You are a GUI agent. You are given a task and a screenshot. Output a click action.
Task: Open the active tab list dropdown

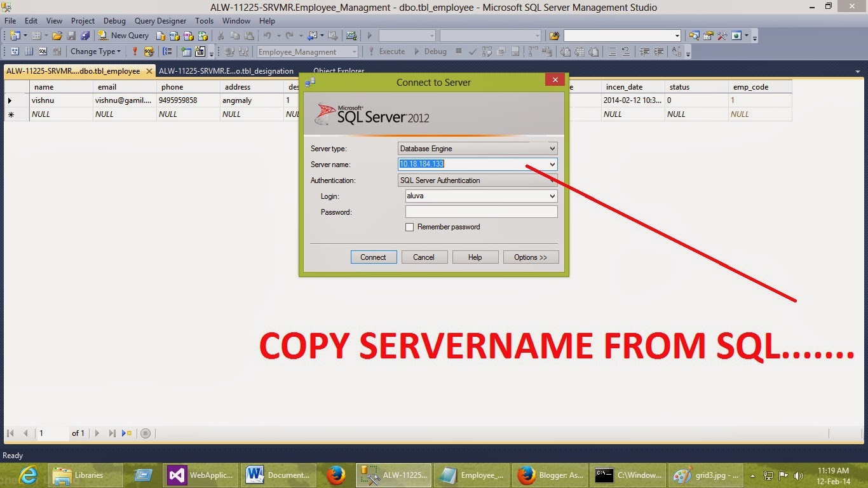[858, 71]
